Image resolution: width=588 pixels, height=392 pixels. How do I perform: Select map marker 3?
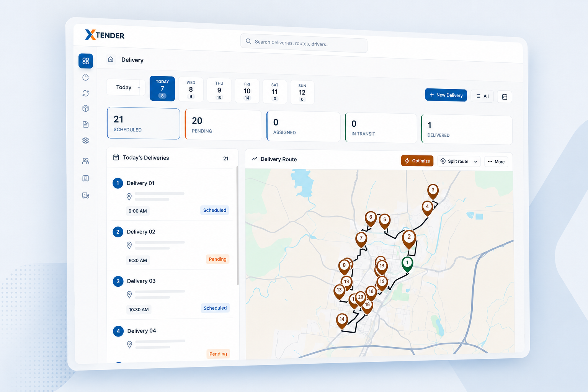pos(433,191)
